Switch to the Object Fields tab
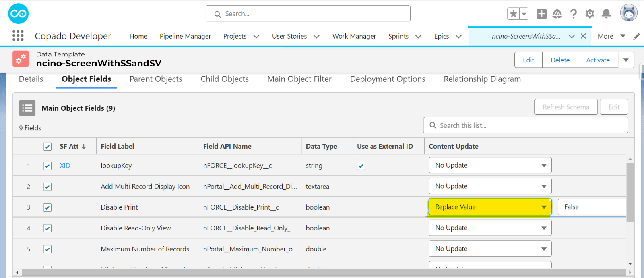 coord(86,79)
